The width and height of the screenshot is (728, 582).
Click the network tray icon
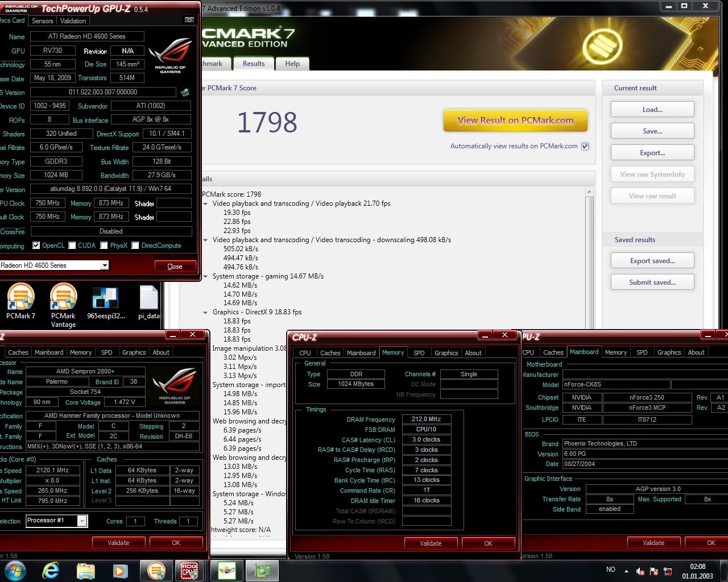click(668, 571)
